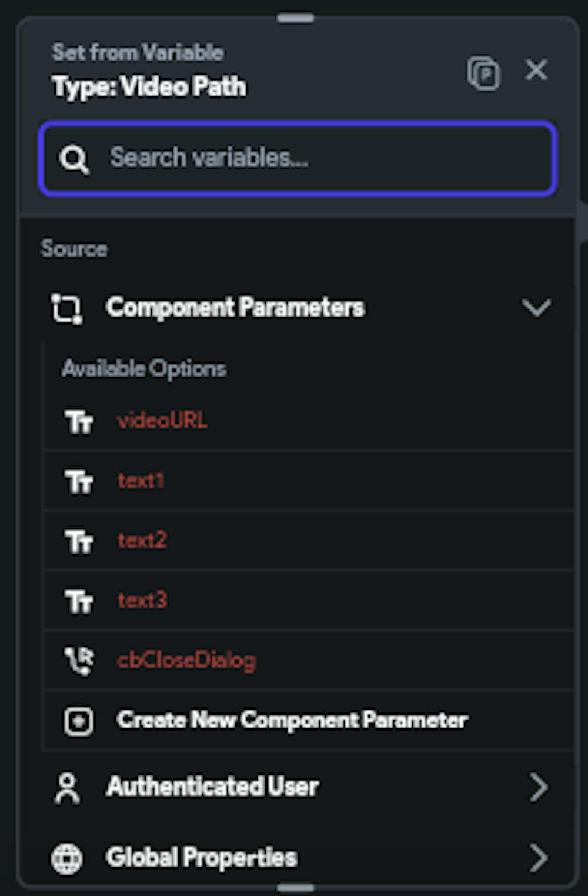Click the search magnifier icon
Viewport: 588px width, 896px height.
tap(74, 159)
